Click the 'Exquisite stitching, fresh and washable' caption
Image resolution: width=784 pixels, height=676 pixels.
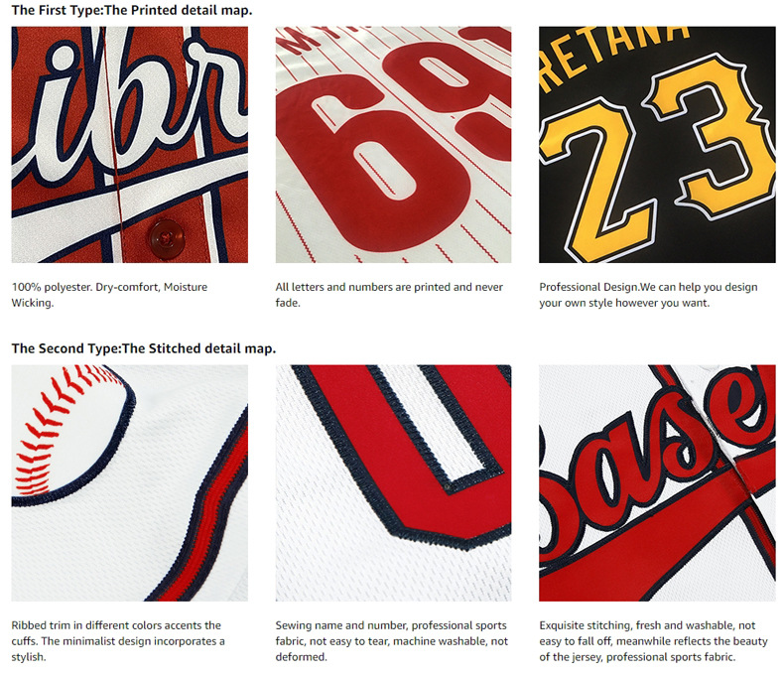click(653, 641)
